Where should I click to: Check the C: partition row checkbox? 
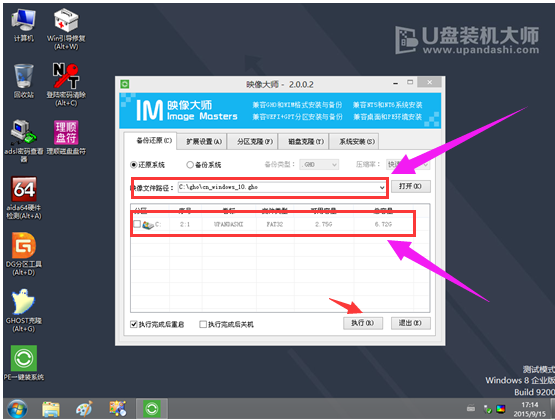pyautogui.click(x=137, y=224)
